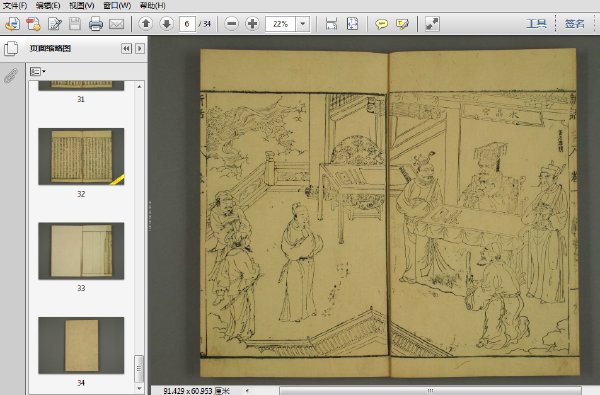Zoom out with the minus button
This screenshot has height=395, width=600.
tap(231, 24)
